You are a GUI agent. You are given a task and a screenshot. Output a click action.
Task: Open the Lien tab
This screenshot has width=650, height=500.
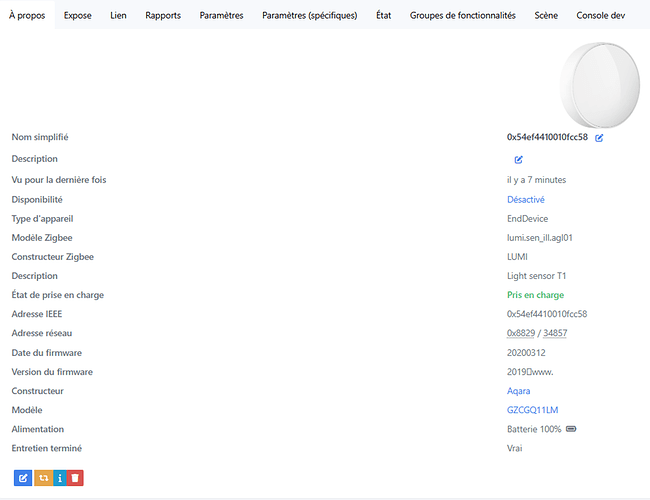[118, 15]
